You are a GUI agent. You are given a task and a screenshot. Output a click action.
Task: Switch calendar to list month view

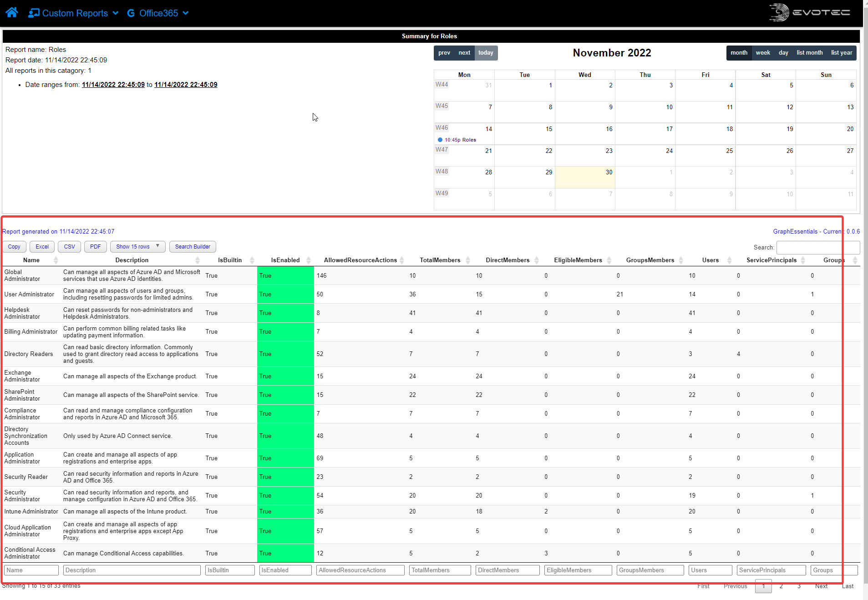tap(809, 53)
